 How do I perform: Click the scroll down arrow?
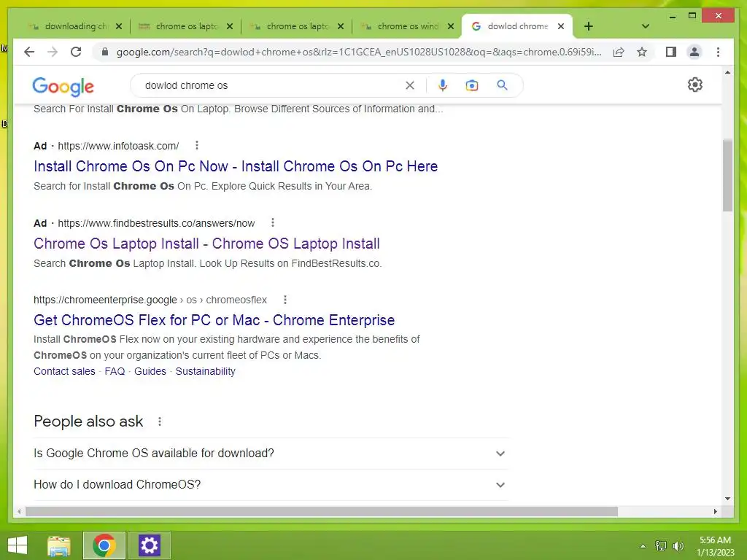click(727, 499)
